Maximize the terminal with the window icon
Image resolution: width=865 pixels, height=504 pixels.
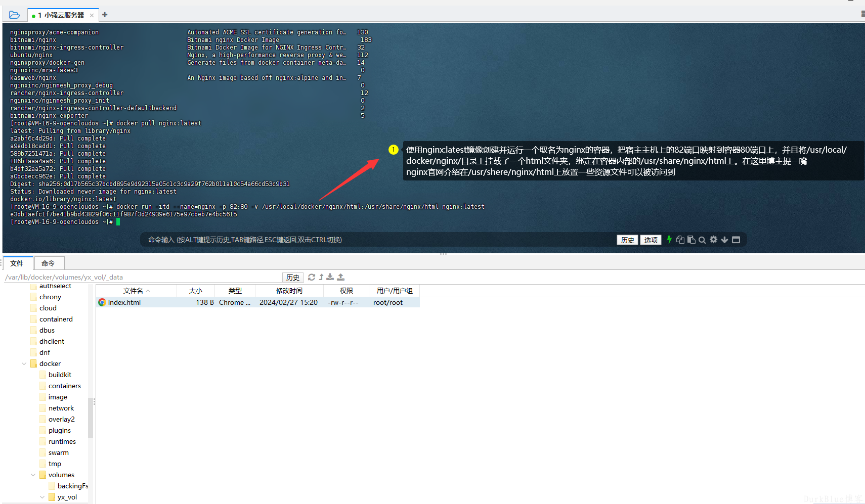[x=736, y=240]
